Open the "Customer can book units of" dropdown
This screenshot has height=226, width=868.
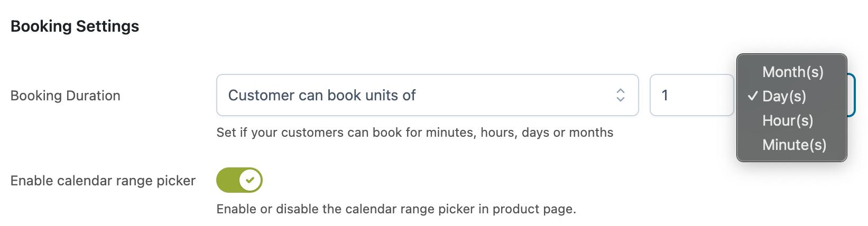427,95
